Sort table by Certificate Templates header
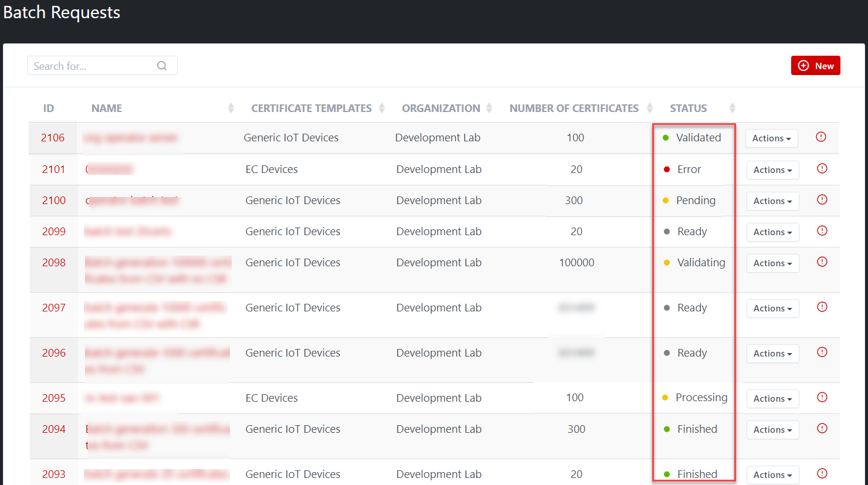Viewport: 868px width, 485px height. [x=311, y=108]
